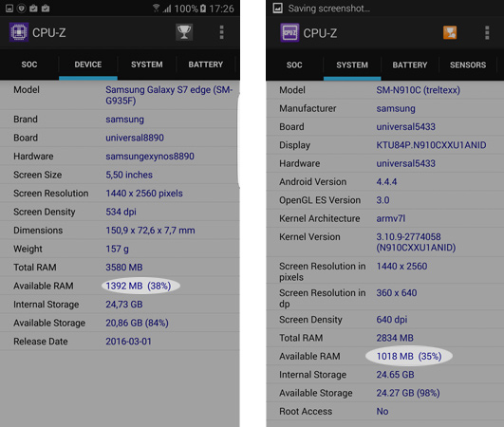Tap the battery status icon in left status bar
The height and width of the screenshot is (427, 504).
coord(203,8)
